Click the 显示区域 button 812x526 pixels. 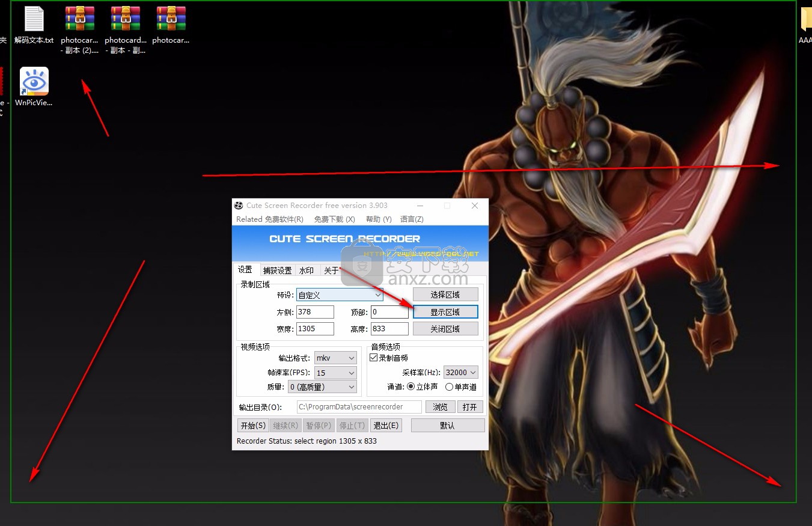445,312
